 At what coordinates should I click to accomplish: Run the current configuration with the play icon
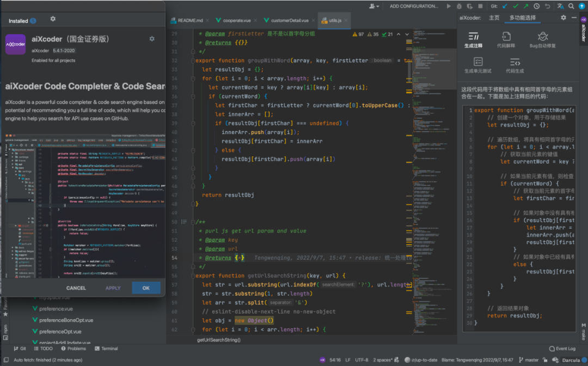coord(449,6)
